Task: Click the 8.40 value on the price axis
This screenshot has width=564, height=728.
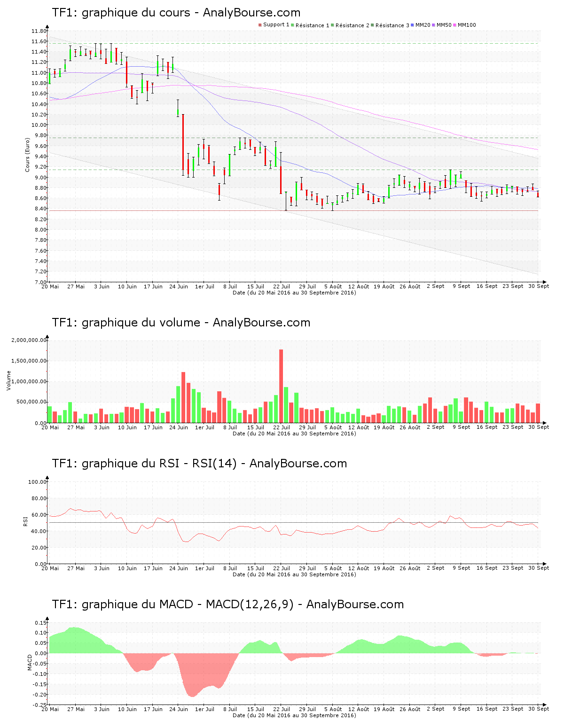Action: pos(40,209)
